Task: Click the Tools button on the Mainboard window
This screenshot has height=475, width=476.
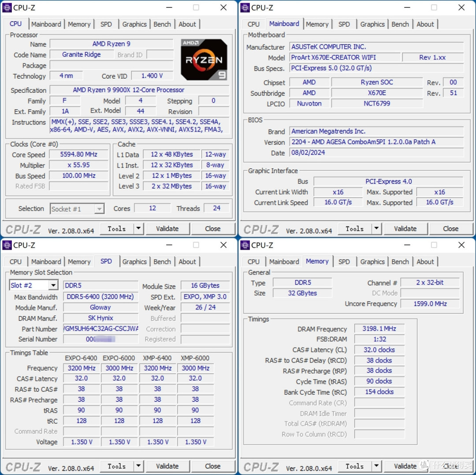Action: tap(354, 228)
